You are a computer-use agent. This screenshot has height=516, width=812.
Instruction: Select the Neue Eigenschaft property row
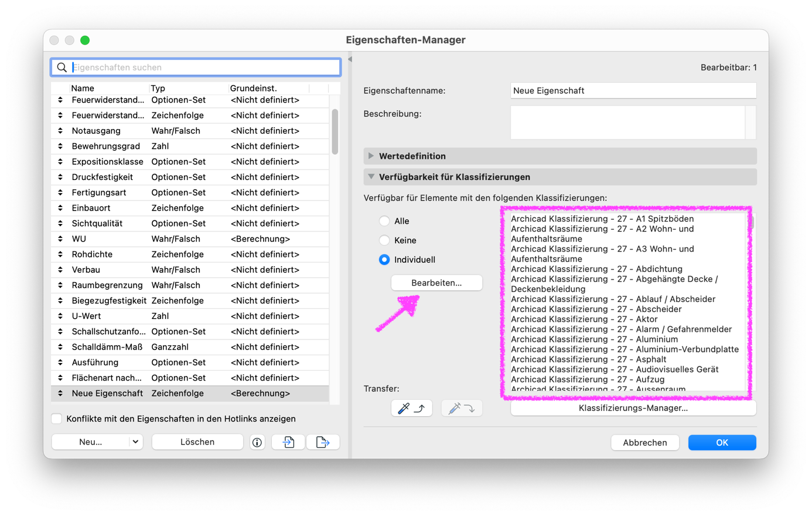point(190,393)
